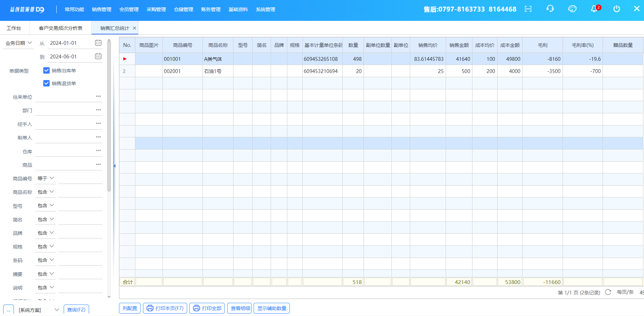Open the theme palette icon
The width and height of the screenshot is (644, 316).
572,9
